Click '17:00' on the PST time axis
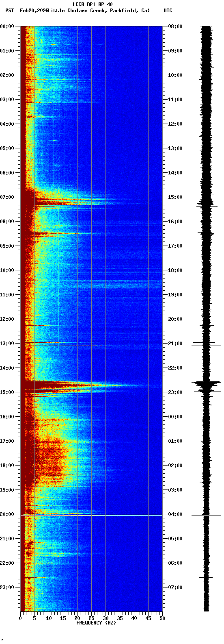 coord(7,441)
